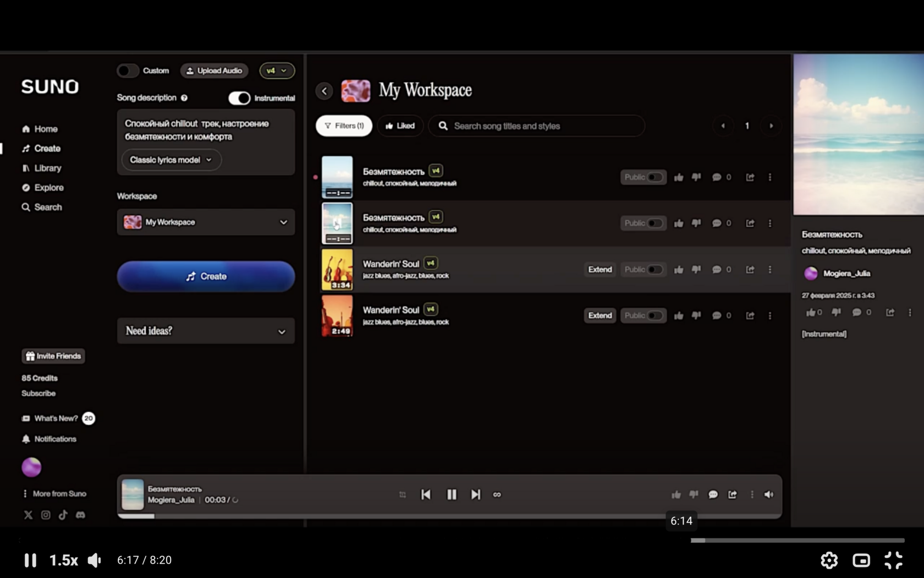This screenshot has height=578, width=924.
Task: Click the Song description help icon
Action: (184, 98)
